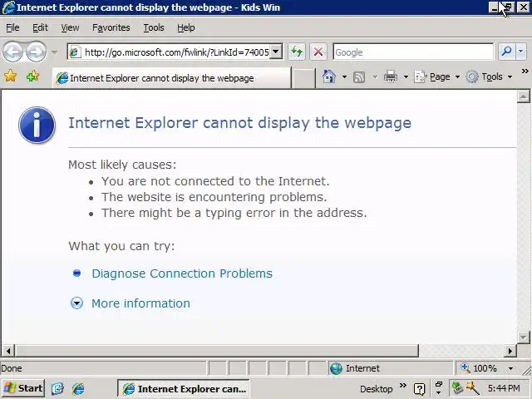The height and width of the screenshot is (399, 532).
Task: Run search with the magnifier icon
Action: [506, 52]
